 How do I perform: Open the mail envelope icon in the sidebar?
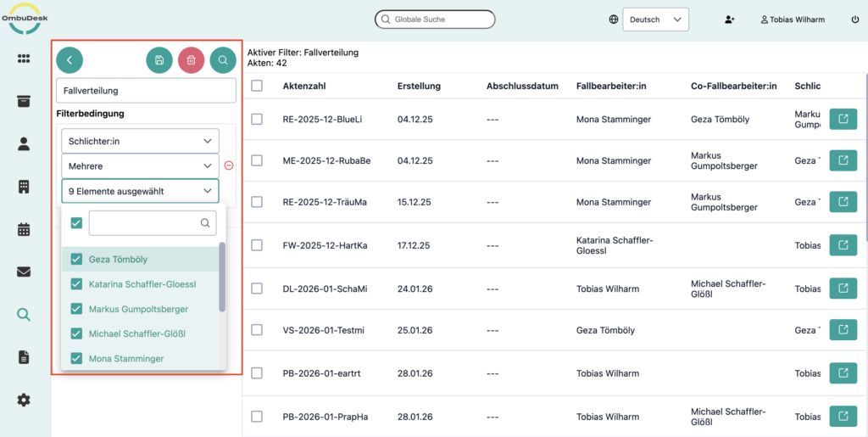[24, 272]
